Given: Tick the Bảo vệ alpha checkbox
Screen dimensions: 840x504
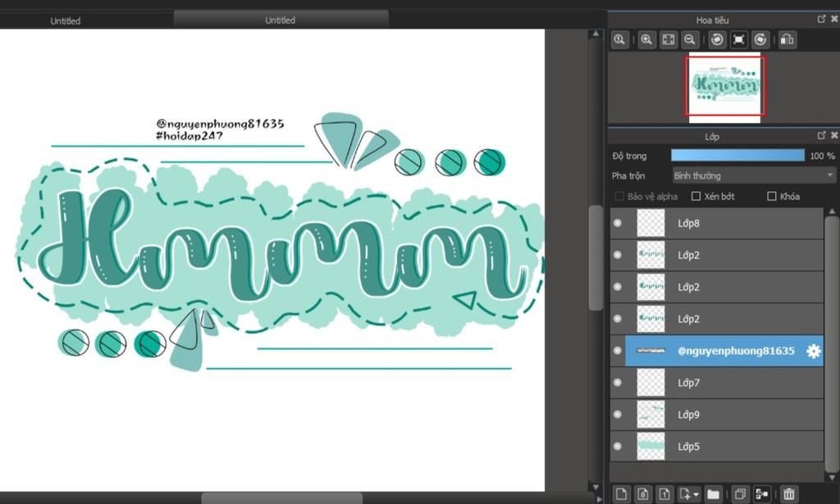Looking at the screenshot, I should coord(619,197).
